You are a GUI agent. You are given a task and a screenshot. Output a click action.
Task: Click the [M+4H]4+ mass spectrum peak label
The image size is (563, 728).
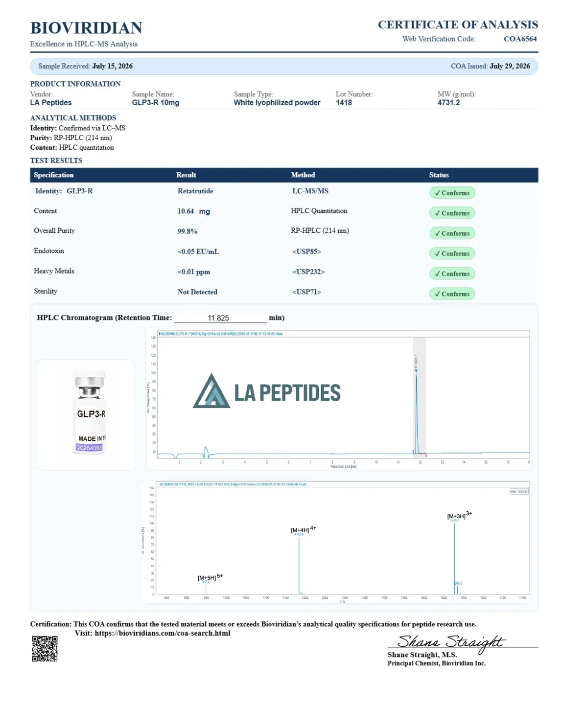(x=304, y=529)
